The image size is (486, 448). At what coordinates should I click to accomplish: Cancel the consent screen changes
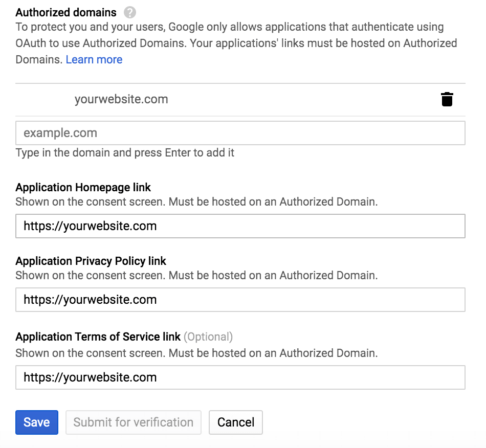(x=235, y=422)
